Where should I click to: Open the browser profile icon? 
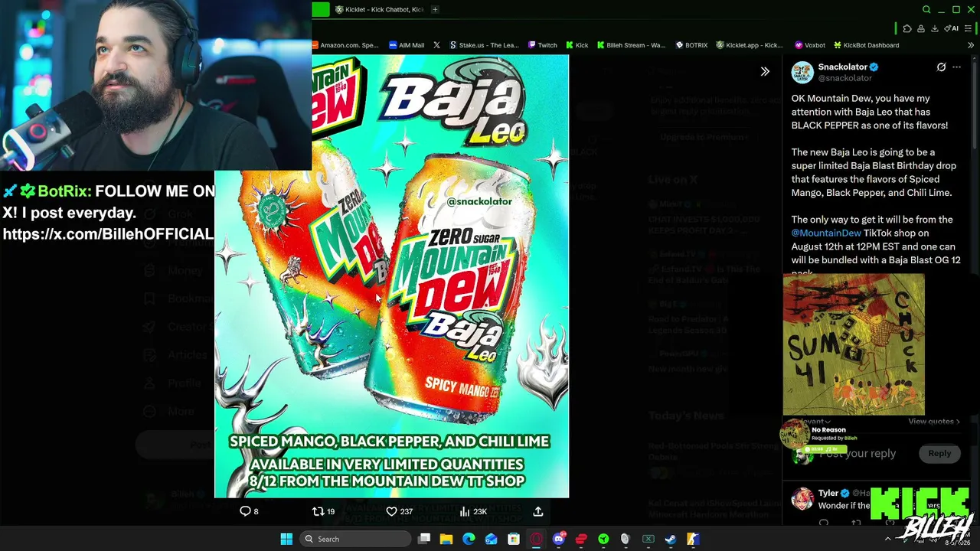pyautogui.click(x=921, y=28)
